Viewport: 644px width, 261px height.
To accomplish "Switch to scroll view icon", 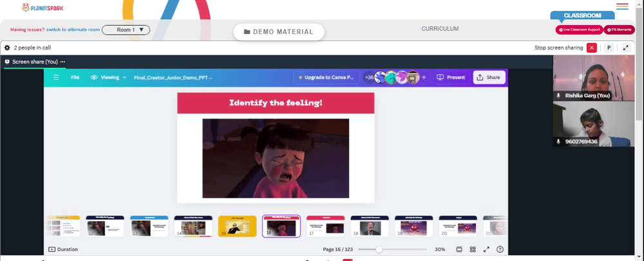I will [x=460, y=249].
